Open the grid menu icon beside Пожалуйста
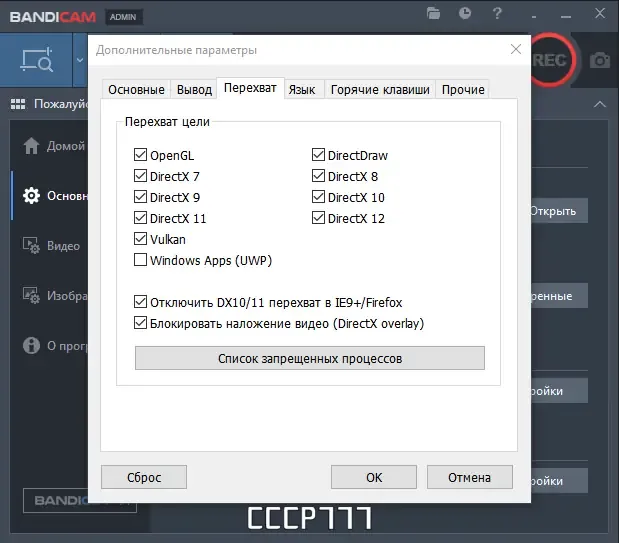 click(x=18, y=104)
